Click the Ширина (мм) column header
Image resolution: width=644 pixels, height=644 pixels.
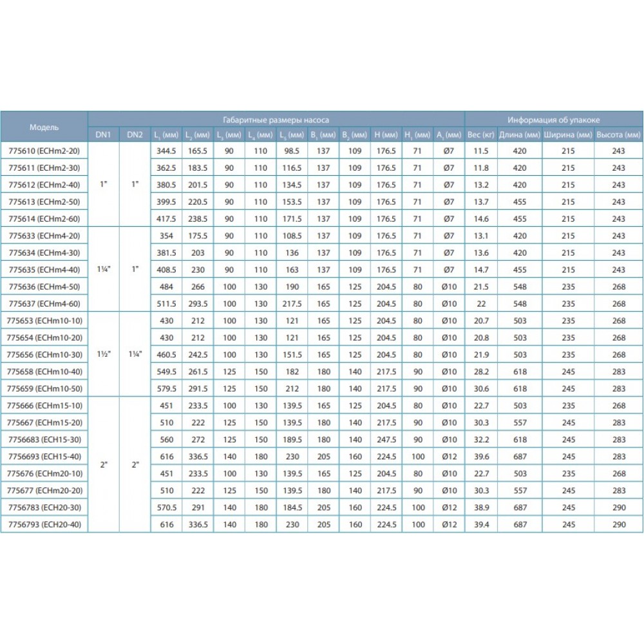(568, 135)
